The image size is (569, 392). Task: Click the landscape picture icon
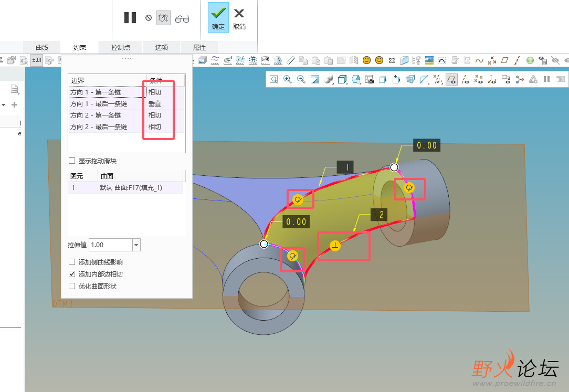(x=429, y=60)
